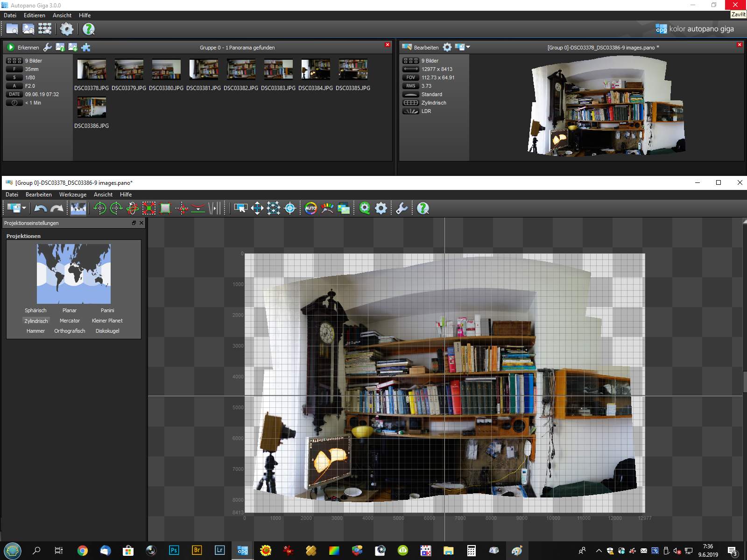Select the Mercator projection label

(70, 321)
